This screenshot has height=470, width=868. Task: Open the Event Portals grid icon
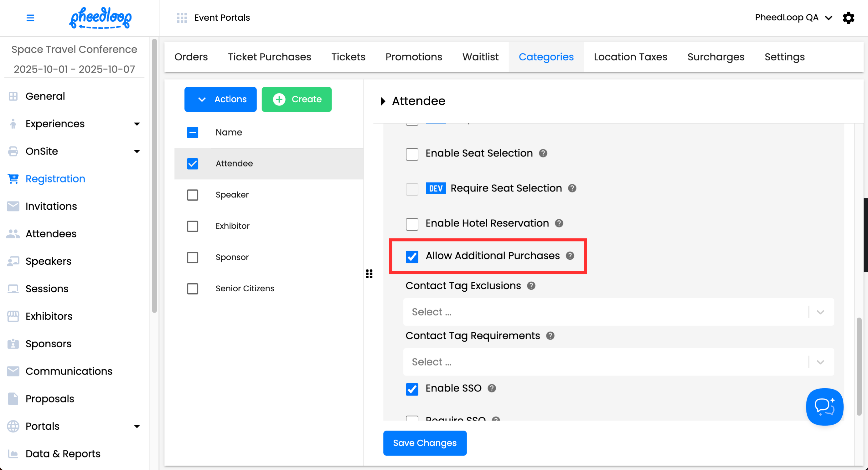coord(182,18)
